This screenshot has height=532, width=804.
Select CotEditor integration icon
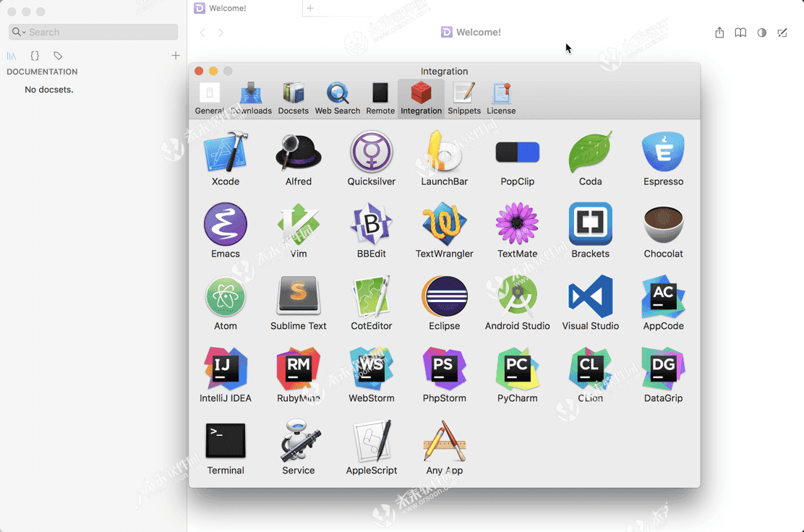coord(371,296)
